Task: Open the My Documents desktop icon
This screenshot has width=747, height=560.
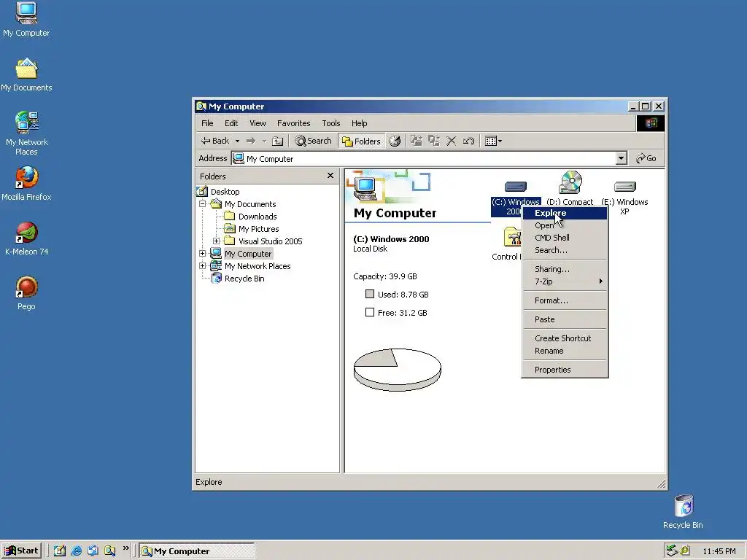Action: [26, 75]
